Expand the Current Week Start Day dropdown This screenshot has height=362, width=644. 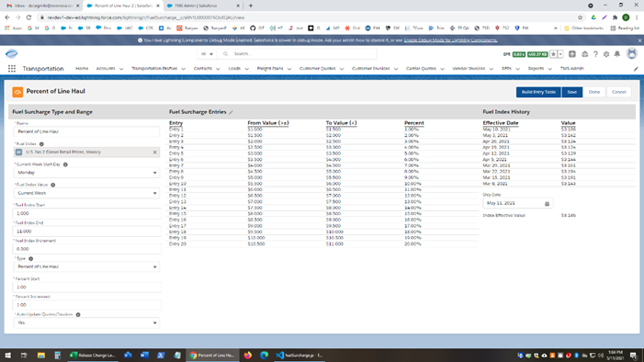point(86,173)
